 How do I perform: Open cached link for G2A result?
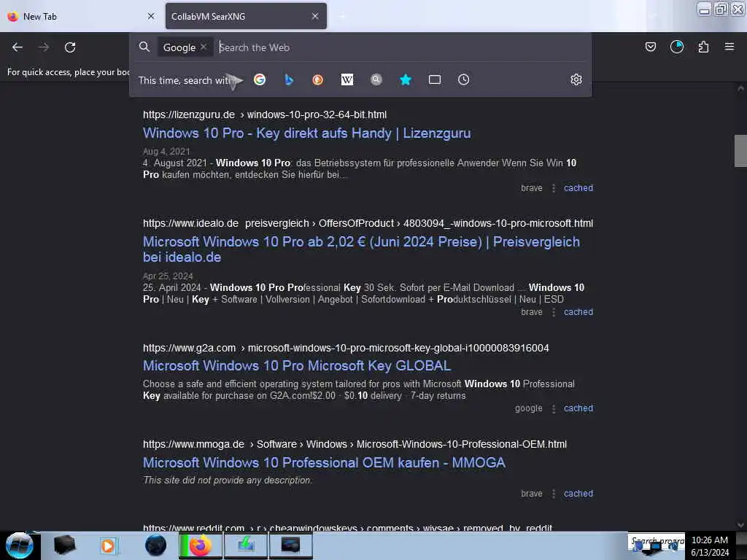point(578,408)
